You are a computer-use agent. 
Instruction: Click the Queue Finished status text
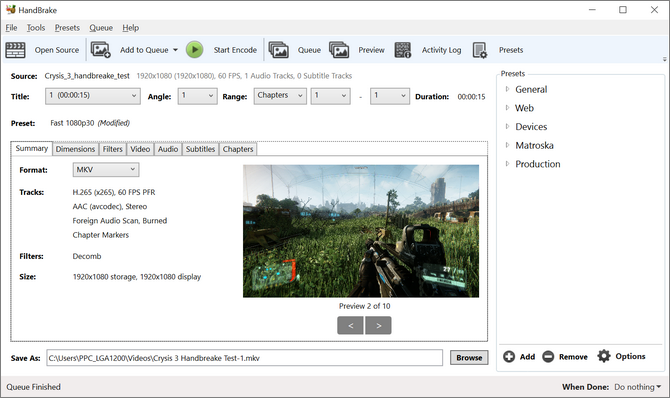tap(33, 387)
